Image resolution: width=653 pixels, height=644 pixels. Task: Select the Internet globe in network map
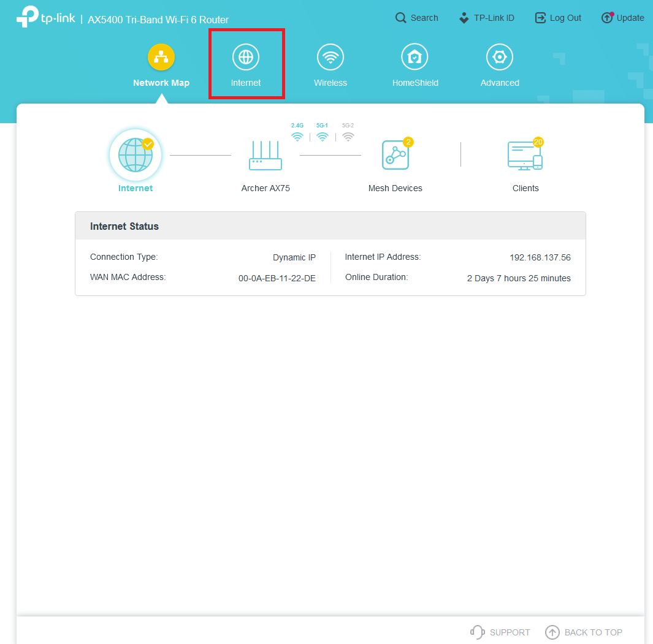click(x=136, y=156)
